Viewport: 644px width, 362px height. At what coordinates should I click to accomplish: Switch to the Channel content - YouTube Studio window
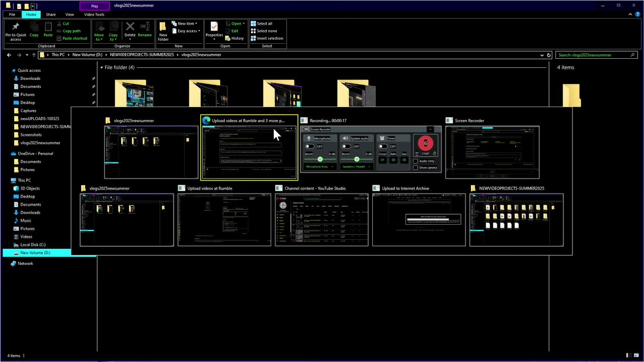click(322, 216)
